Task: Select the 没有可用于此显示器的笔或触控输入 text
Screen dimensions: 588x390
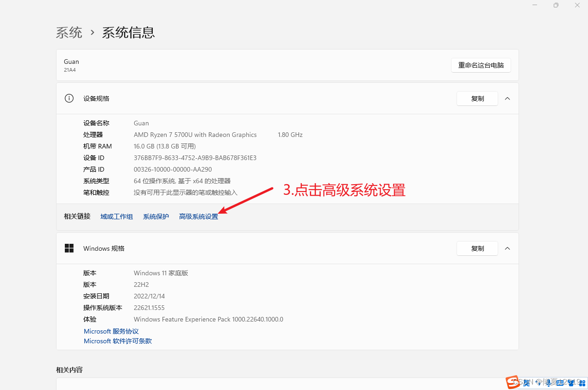Action: point(186,192)
